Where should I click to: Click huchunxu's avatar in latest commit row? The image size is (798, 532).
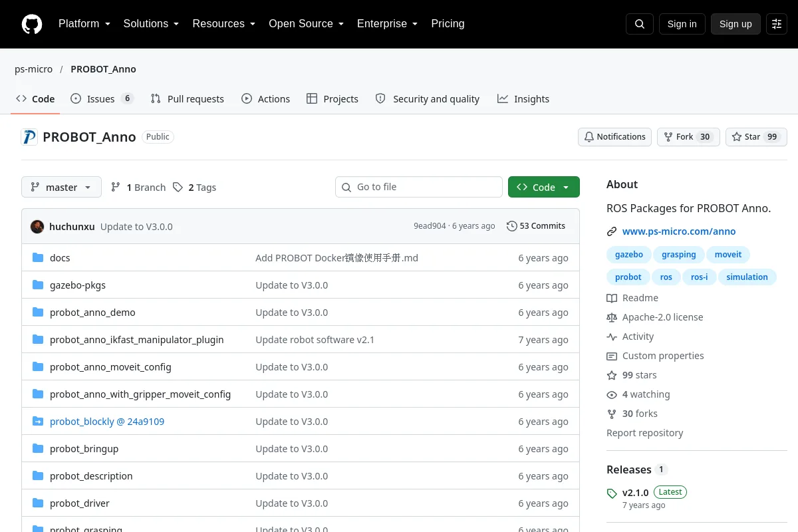(x=37, y=226)
